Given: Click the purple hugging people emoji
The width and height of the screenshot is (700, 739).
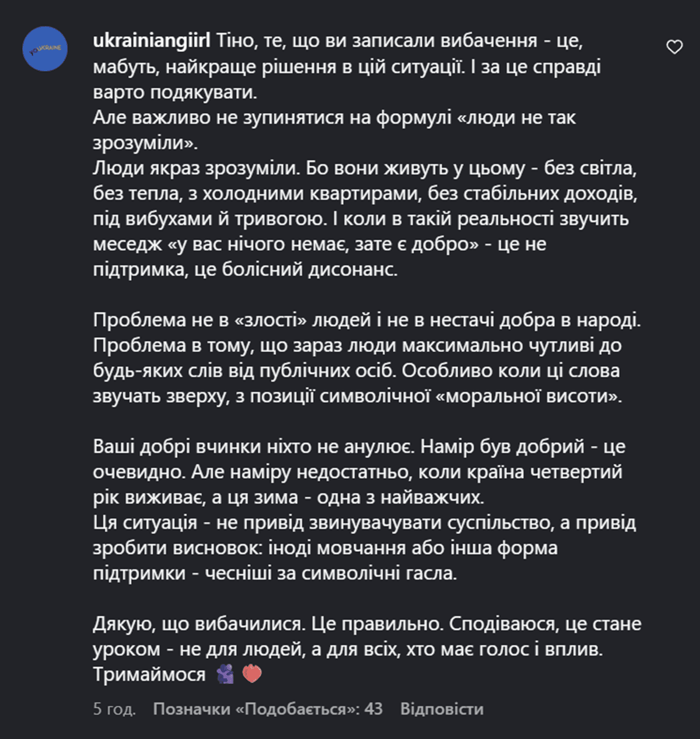Looking at the screenshot, I should pyautogui.click(x=225, y=674).
